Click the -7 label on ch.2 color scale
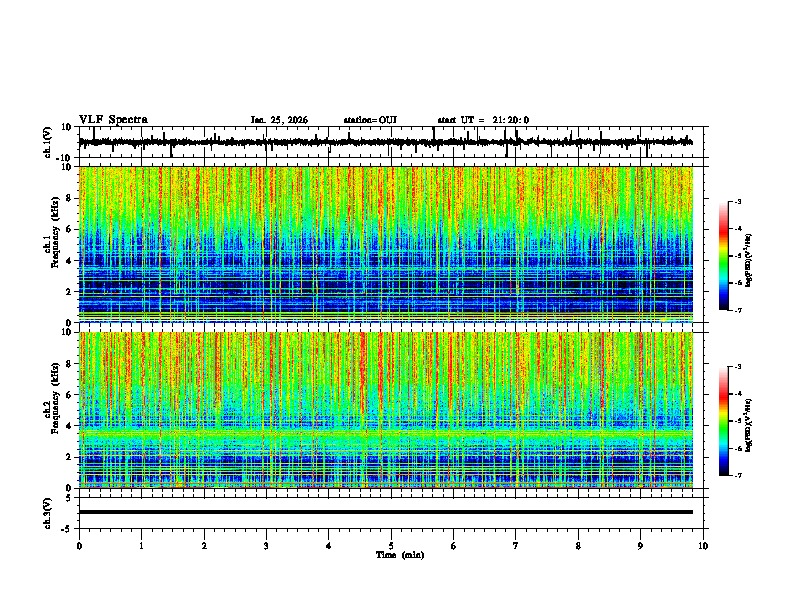This screenshot has height=612, width=792. pyautogui.click(x=737, y=475)
